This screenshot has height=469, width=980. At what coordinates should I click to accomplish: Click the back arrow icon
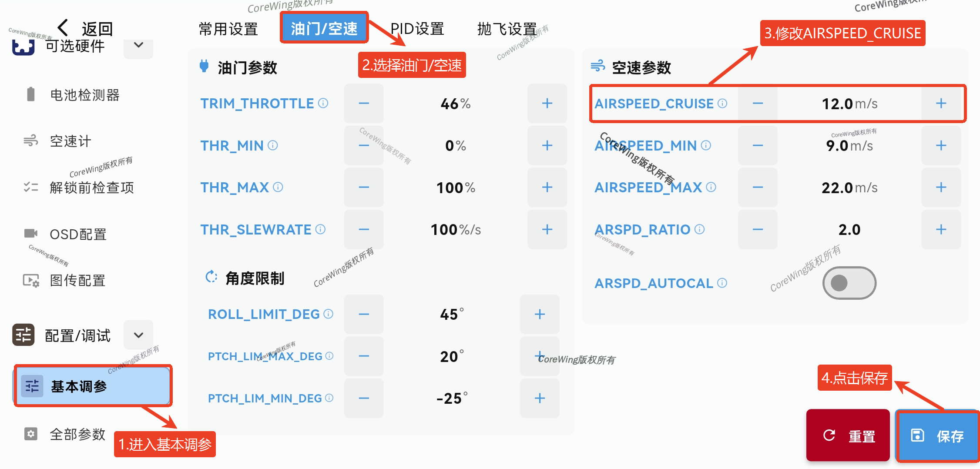pos(63,28)
